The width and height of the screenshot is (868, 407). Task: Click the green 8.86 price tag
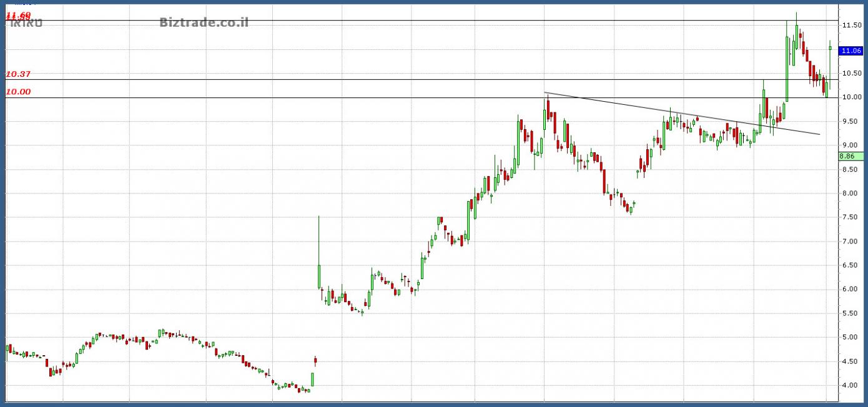click(x=851, y=156)
